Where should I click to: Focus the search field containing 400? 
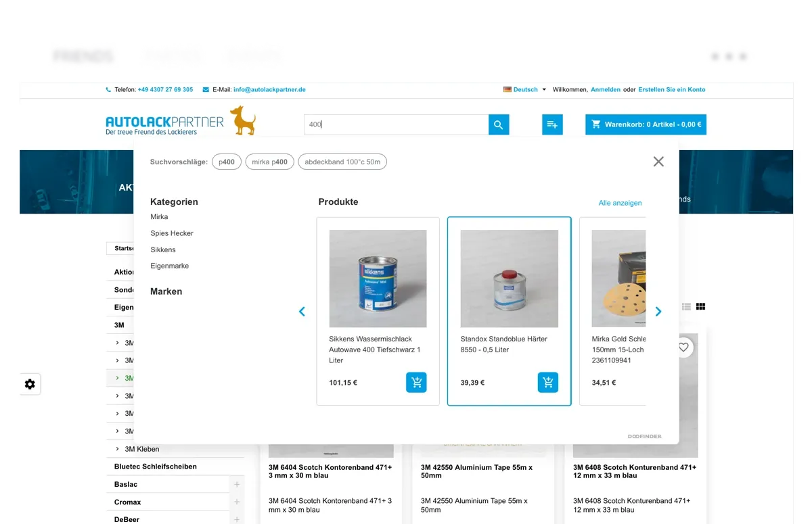point(396,124)
